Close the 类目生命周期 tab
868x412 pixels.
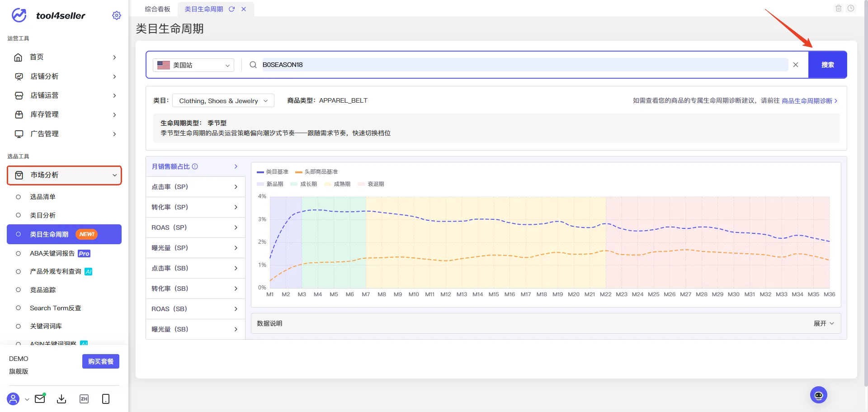(x=244, y=9)
